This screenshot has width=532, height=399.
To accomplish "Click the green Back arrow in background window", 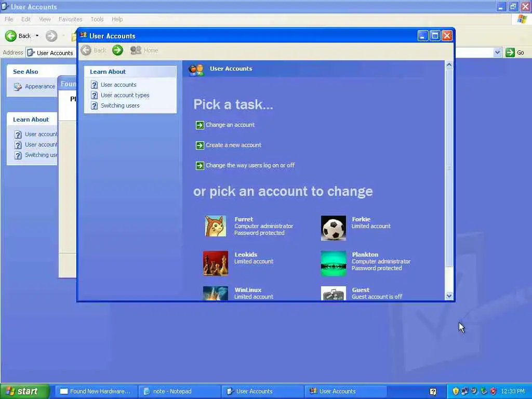I will pyautogui.click(x=10, y=36).
